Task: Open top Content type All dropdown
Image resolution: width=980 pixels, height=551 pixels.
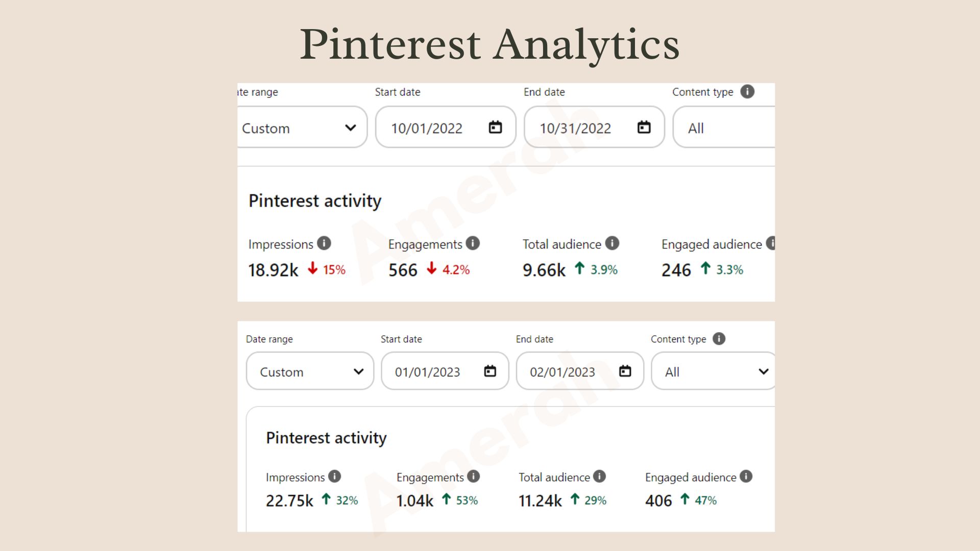Action: pyautogui.click(x=724, y=128)
